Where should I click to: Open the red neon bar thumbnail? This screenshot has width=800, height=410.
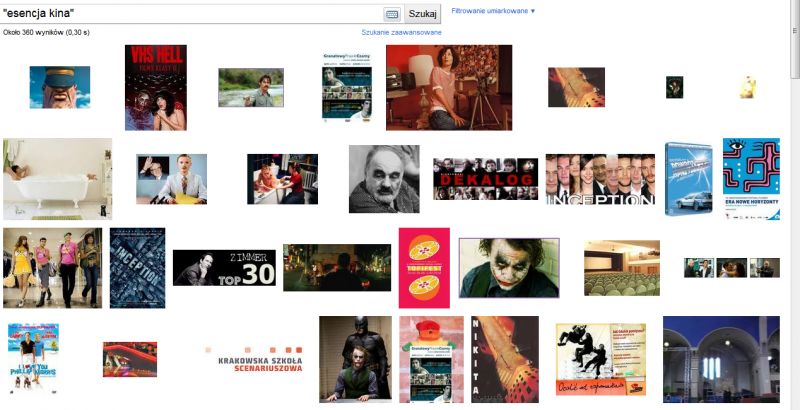tap(130, 360)
